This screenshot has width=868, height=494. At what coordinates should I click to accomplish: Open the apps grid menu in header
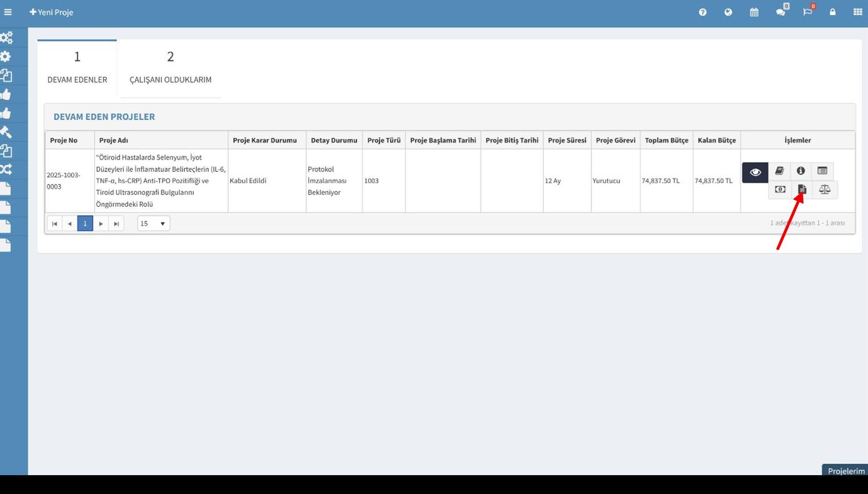[857, 12]
